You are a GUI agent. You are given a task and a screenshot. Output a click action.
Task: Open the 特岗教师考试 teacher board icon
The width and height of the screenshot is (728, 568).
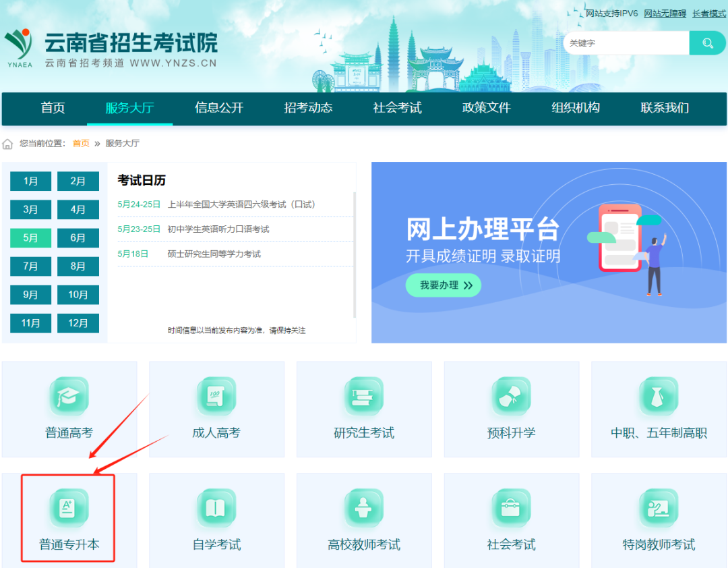(659, 507)
